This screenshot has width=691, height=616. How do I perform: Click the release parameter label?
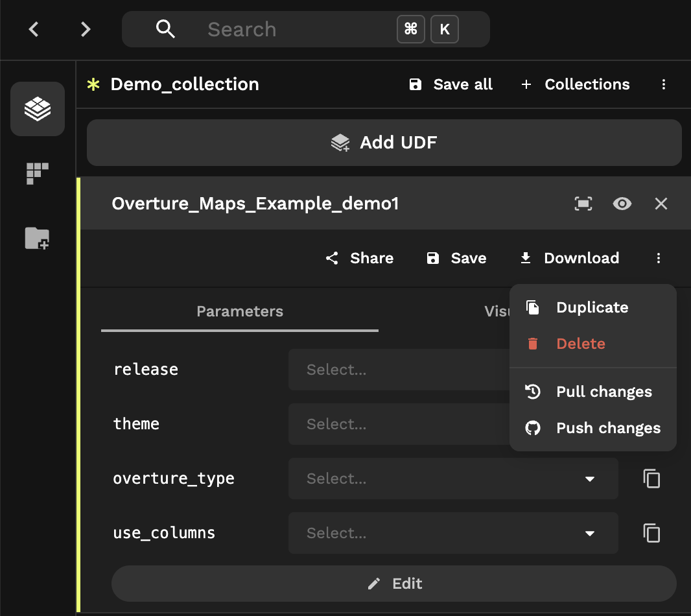[x=146, y=370]
